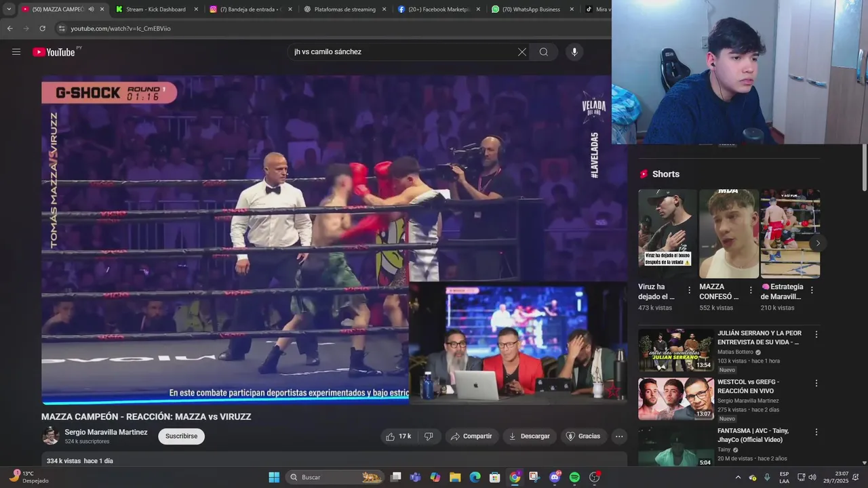Open Discord from the taskbar
The image size is (868, 488).
[x=555, y=477]
